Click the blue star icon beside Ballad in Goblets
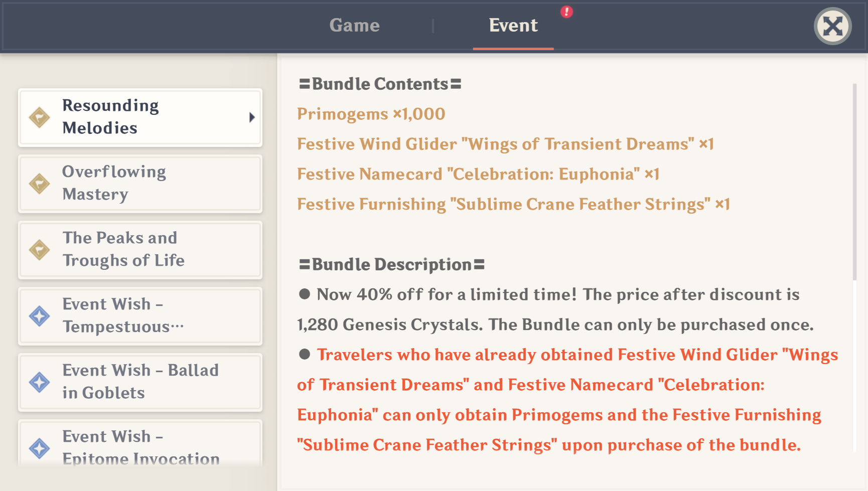The width and height of the screenshot is (868, 491). [39, 382]
